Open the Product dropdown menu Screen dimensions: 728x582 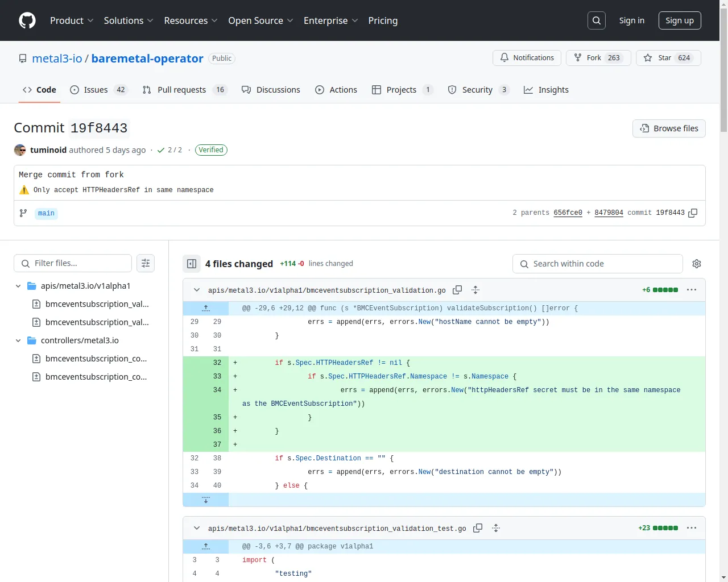coord(72,20)
